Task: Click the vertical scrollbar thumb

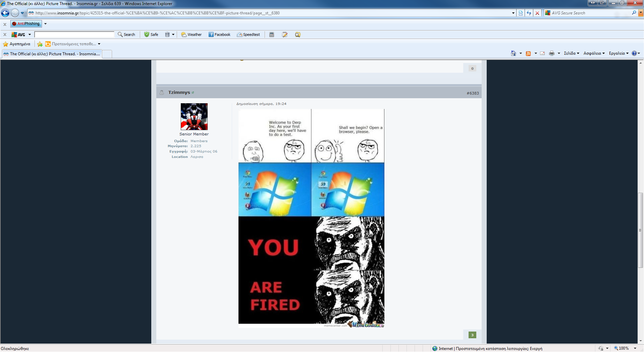Action: [x=640, y=230]
